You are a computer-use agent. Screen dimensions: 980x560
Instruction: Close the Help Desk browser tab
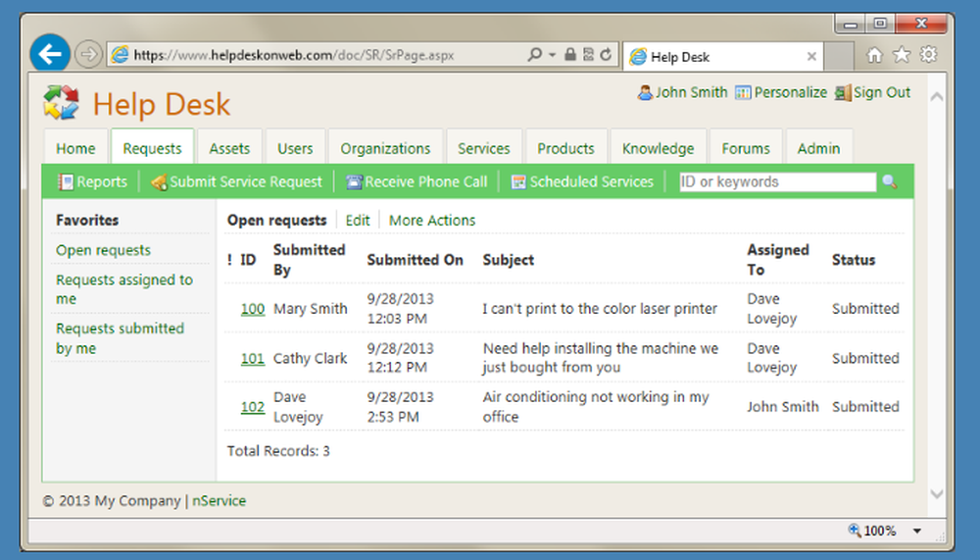pos(811,56)
